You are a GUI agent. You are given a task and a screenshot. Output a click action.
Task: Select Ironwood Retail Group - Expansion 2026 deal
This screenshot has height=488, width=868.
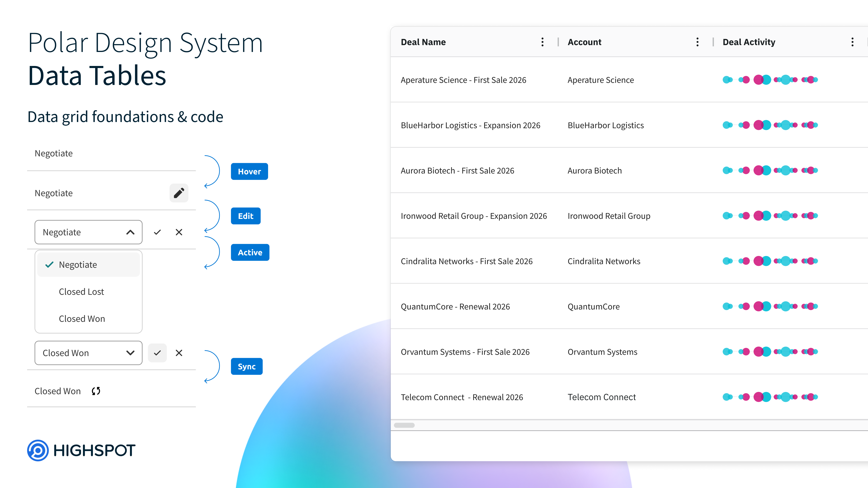coord(474,216)
